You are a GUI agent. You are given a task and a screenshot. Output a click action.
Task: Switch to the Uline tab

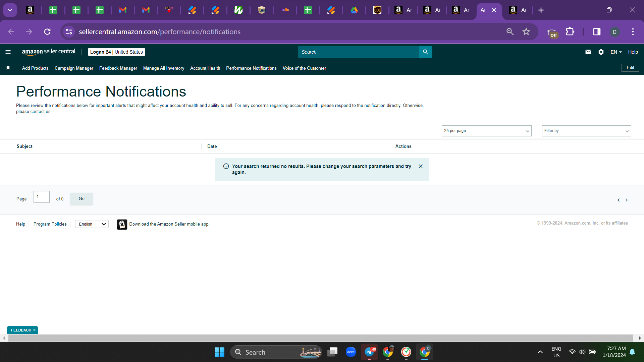pos(262,10)
